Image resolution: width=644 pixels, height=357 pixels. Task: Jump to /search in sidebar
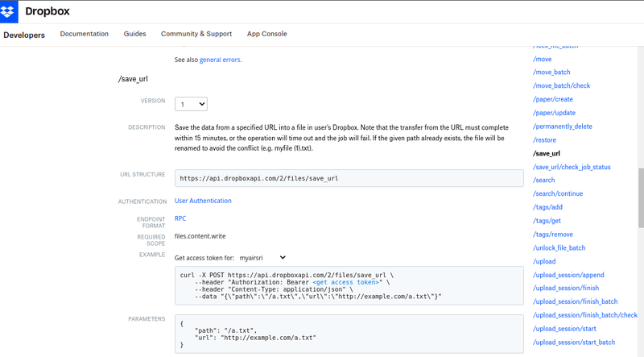[544, 181]
